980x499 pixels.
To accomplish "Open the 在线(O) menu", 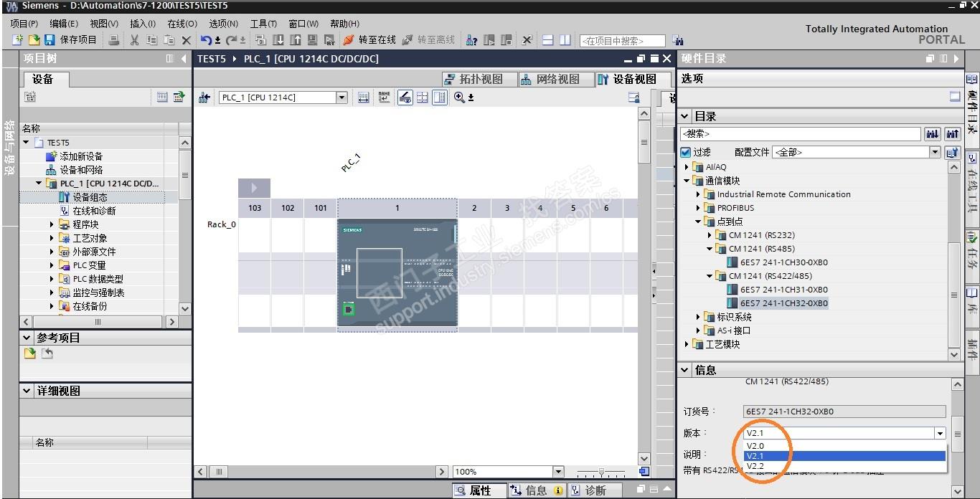I will [x=182, y=24].
